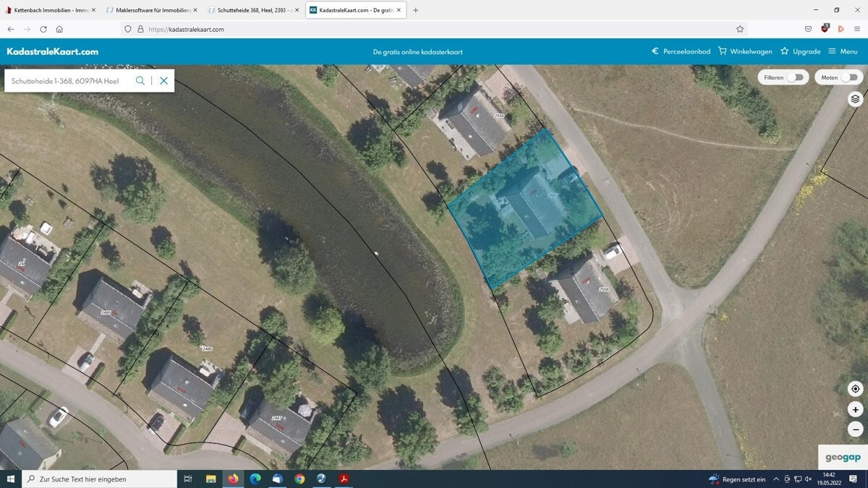Reload the page in Firefox
This screenshot has height=488, width=868.
[43, 29]
